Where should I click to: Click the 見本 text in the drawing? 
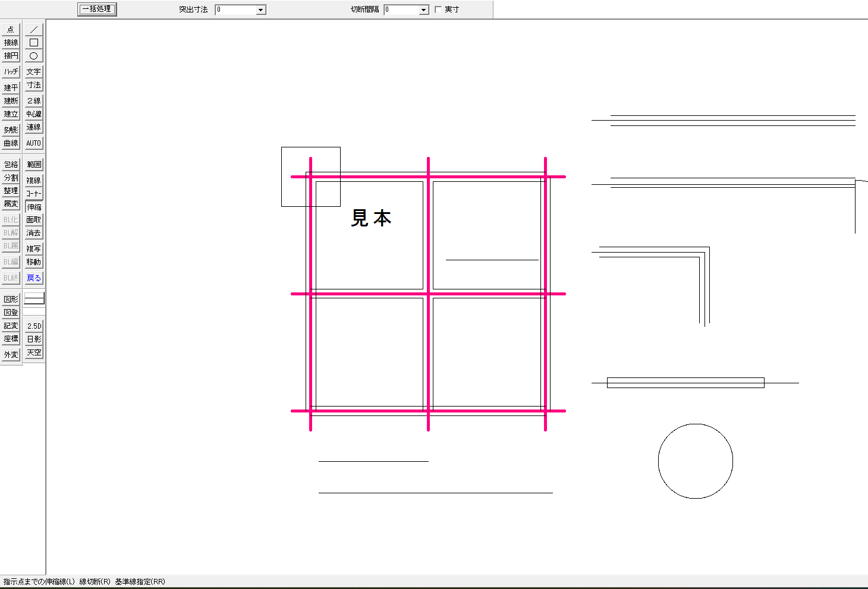[371, 218]
